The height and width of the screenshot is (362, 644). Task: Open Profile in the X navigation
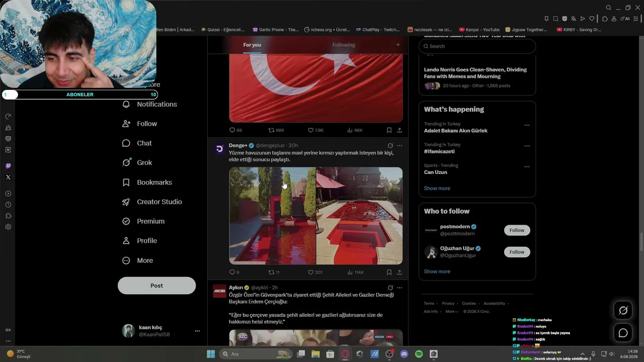pos(139,241)
